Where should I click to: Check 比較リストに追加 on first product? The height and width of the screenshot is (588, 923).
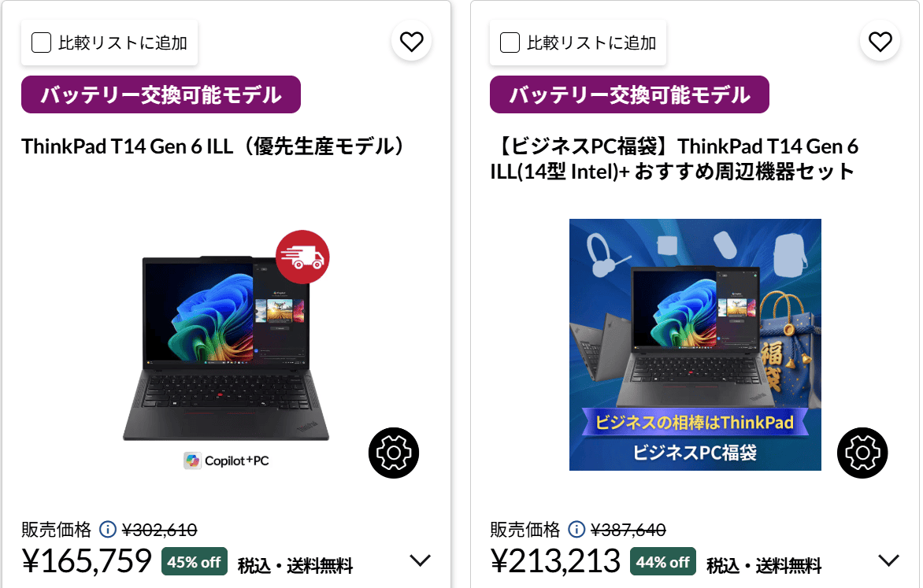pyautogui.click(x=41, y=43)
